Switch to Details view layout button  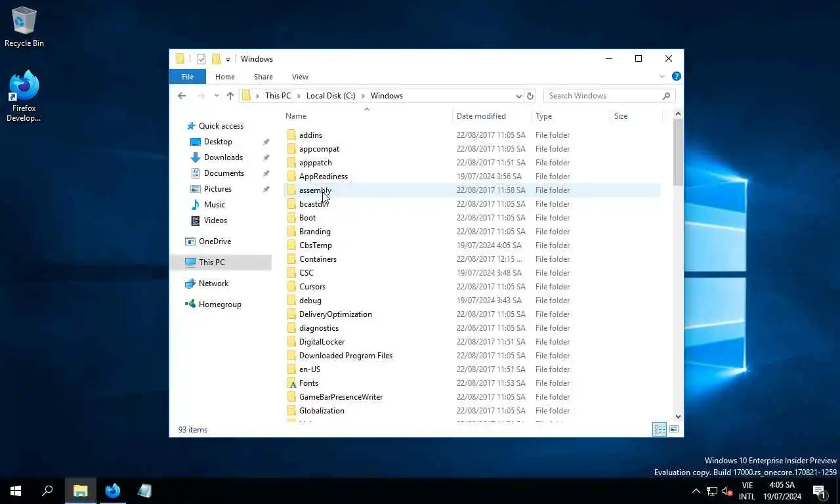[660, 430]
